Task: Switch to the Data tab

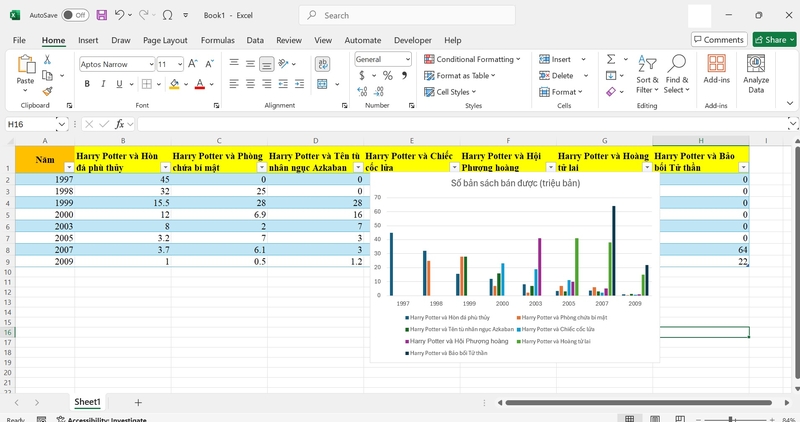Action: point(255,40)
